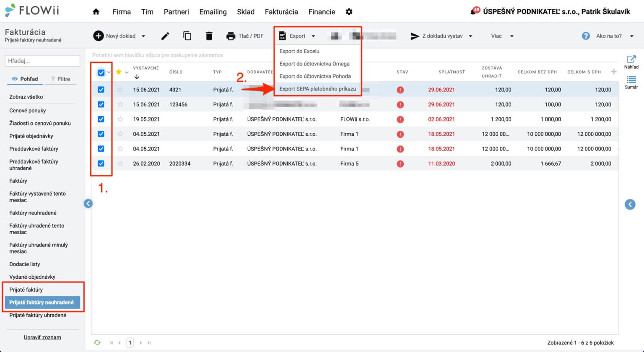Switch to the Filtre tab
The width and height of the screenshot is (644, 352).
tap(60, 79)
